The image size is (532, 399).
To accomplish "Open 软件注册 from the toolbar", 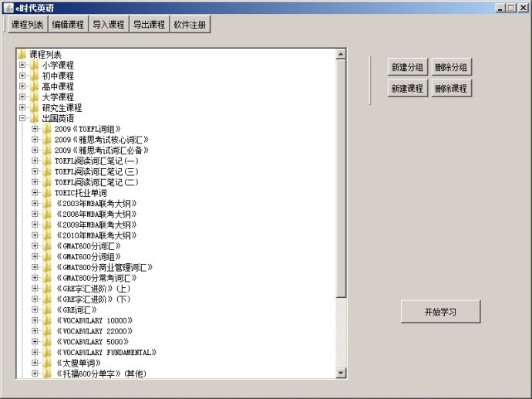I will [x=190, y=25].
